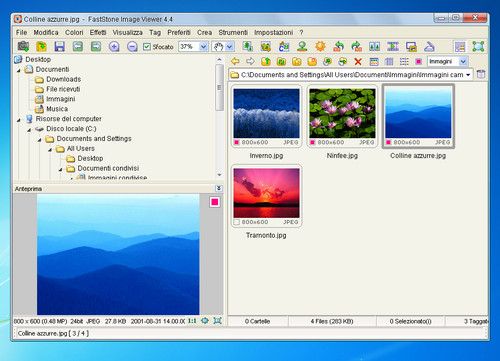
Task: Open the Visualizza menu
Action: [x=128, y=32]
